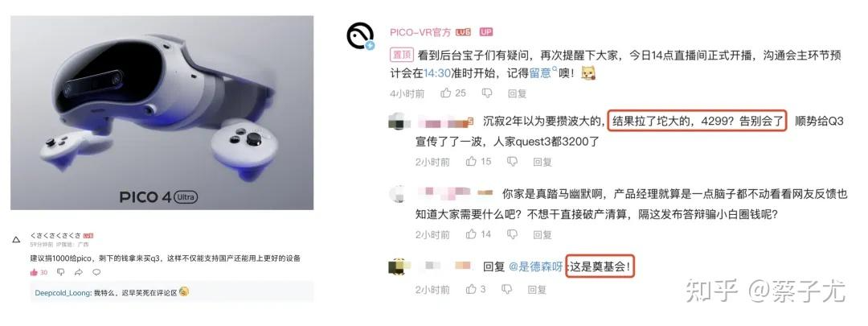Viewport: 868px width, 326px height.
Task: Dislike the comment mentioning quest3都3200了
Action: (512, 161)
